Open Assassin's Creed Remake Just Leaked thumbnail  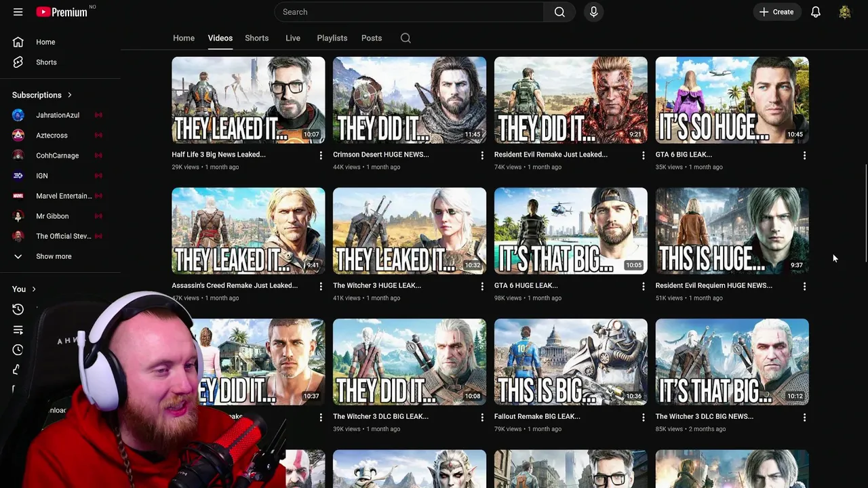pyautogui.click(x=248, y=231)
